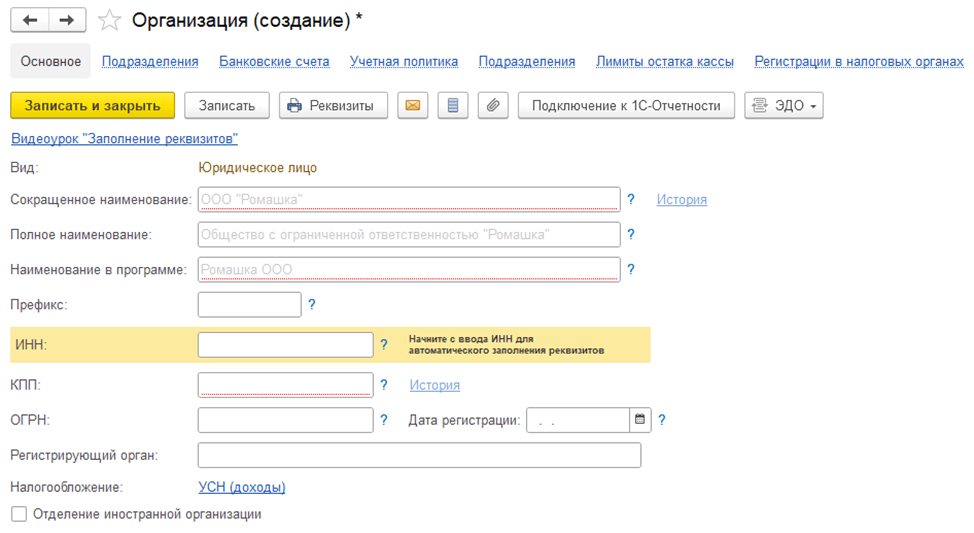974x533 pixels.
Task: Click help question mark beside Префикс field
Action: tap(312, 305)
